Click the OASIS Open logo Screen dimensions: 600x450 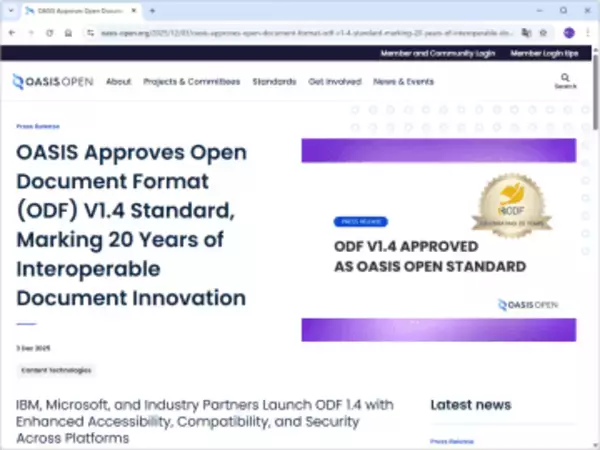(x=53, y=82)
